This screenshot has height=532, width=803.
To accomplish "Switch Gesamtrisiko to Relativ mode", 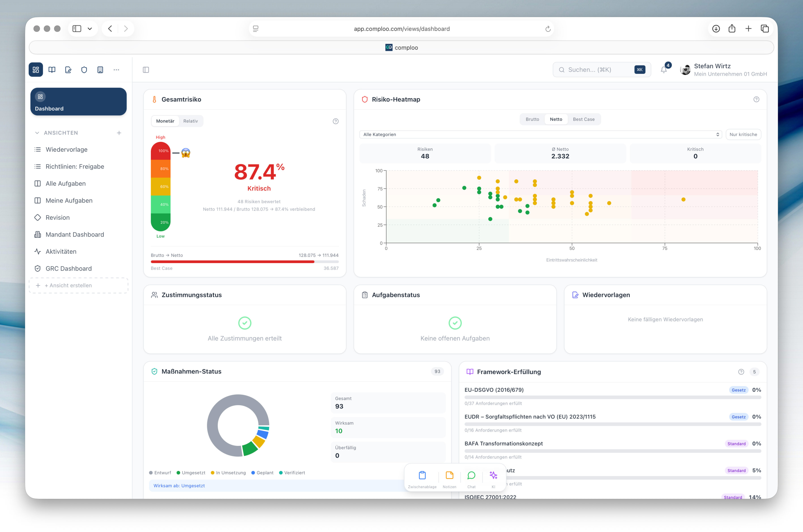I will 190,121.
